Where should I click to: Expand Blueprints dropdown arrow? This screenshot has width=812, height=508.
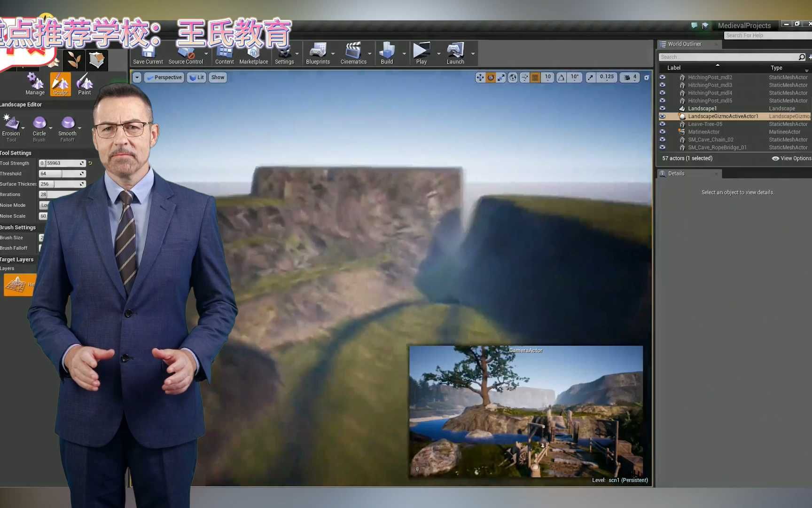coord(333,54)
